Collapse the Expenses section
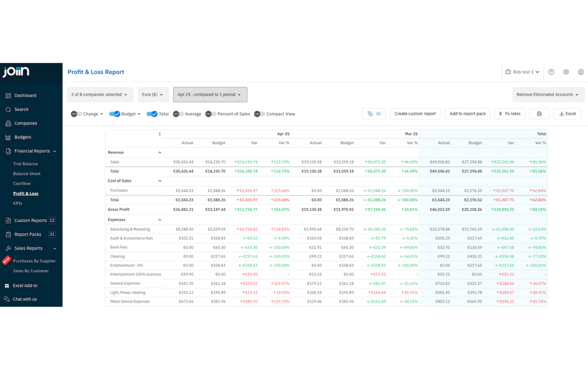 pyautogui.click(x=159, y=219)
